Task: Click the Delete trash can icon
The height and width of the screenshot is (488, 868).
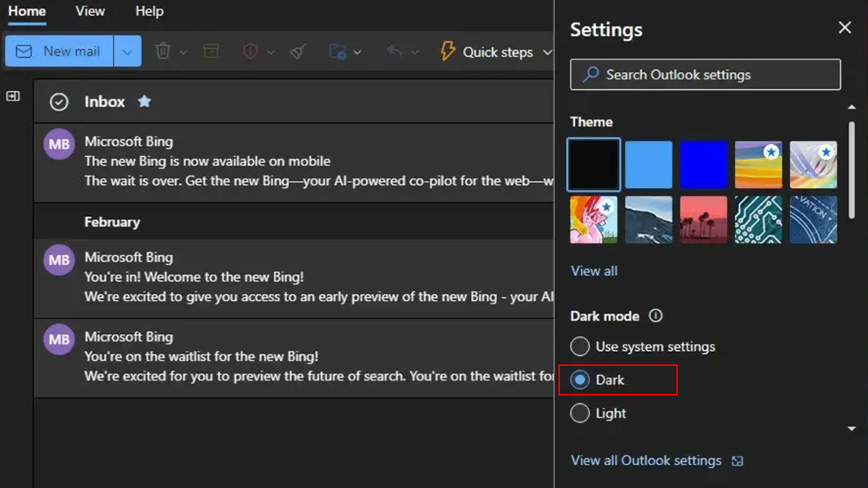Action: 163,51
